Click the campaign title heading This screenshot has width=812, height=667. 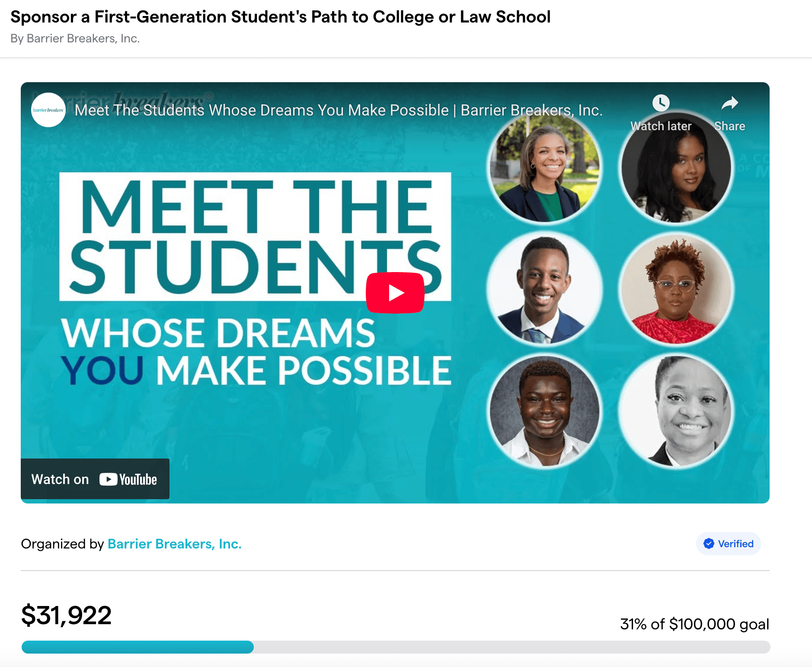tap(280, 17)
